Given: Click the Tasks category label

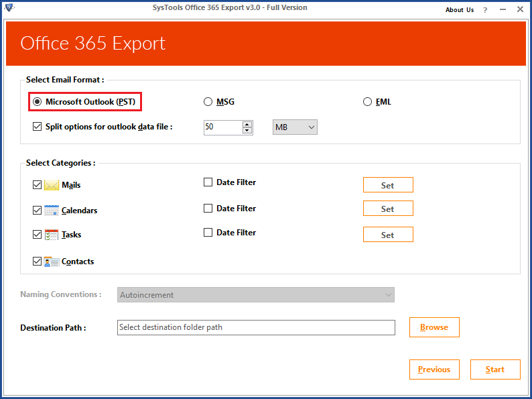Looking at the screenshot, I should (71, 235).
